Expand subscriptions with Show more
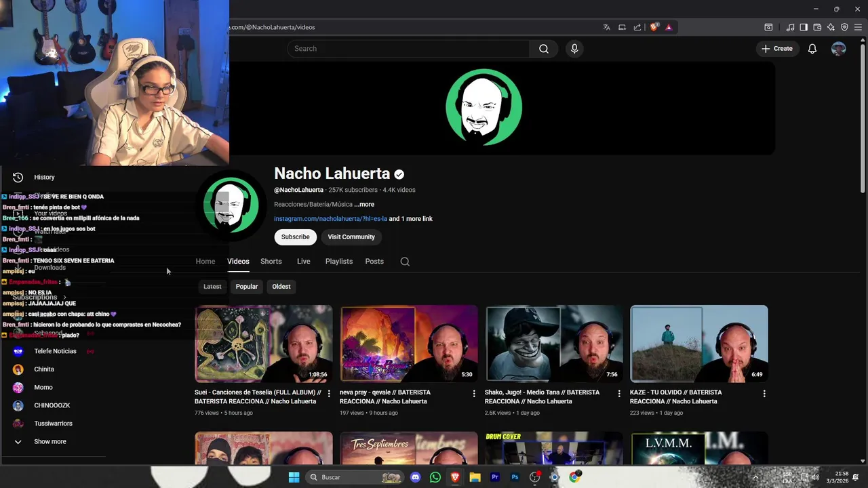Screen dimensions: 868x488 (50, 442)
